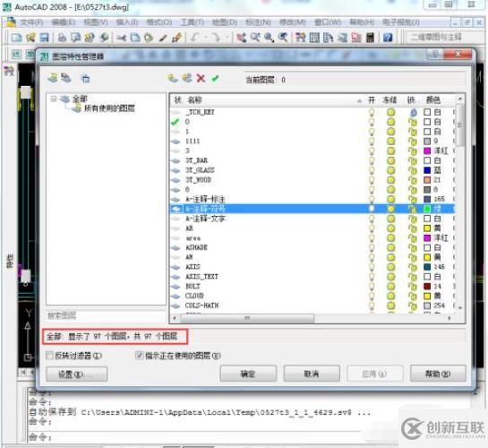The width and height of the screenshot is (488, 448).
Task: Click the cut scissors icon in the toolbar
Action: point(121,38)
